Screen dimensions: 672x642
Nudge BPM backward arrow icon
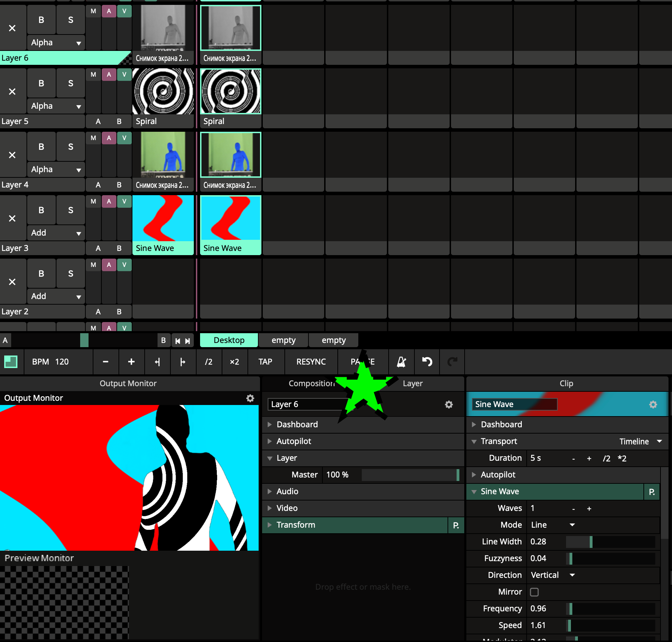point(157,362)
